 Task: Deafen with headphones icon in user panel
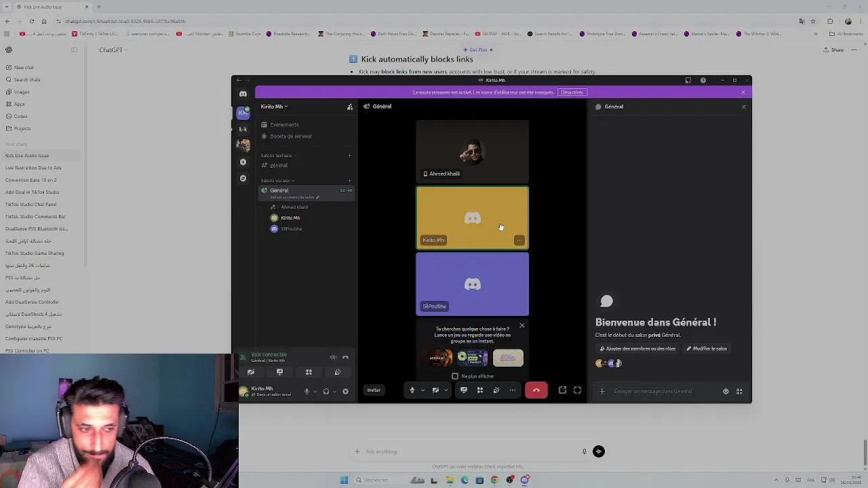[x=326, y=391]
